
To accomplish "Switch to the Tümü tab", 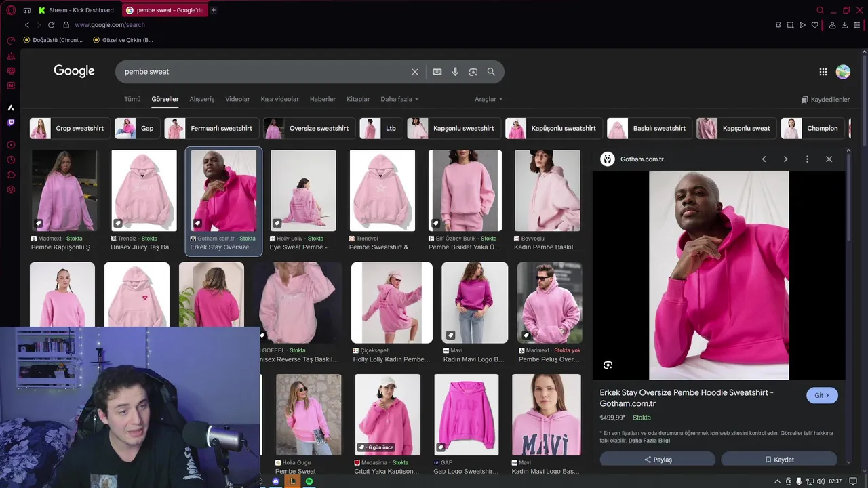I will 132,99.
